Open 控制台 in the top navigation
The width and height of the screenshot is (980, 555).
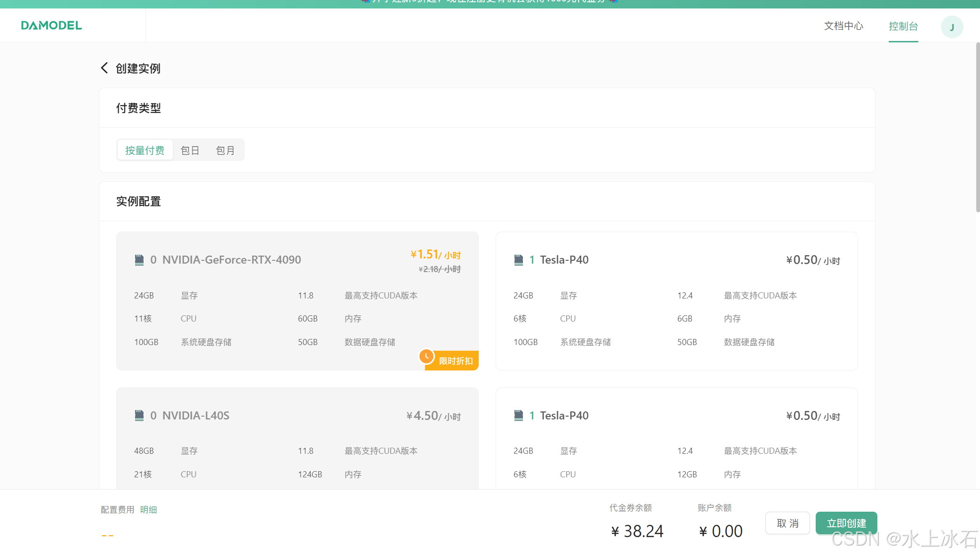(903, 26)
